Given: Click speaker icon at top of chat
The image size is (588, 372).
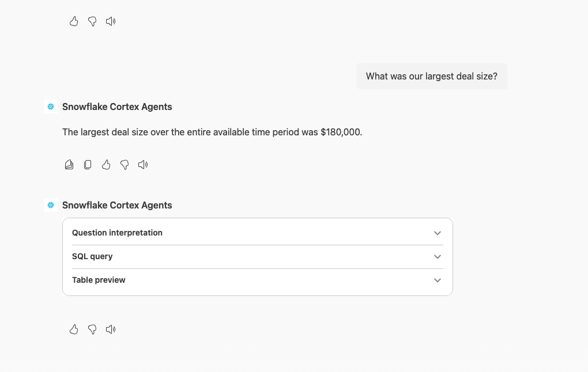Looking at the screenshot, I should tap(111, 21).
